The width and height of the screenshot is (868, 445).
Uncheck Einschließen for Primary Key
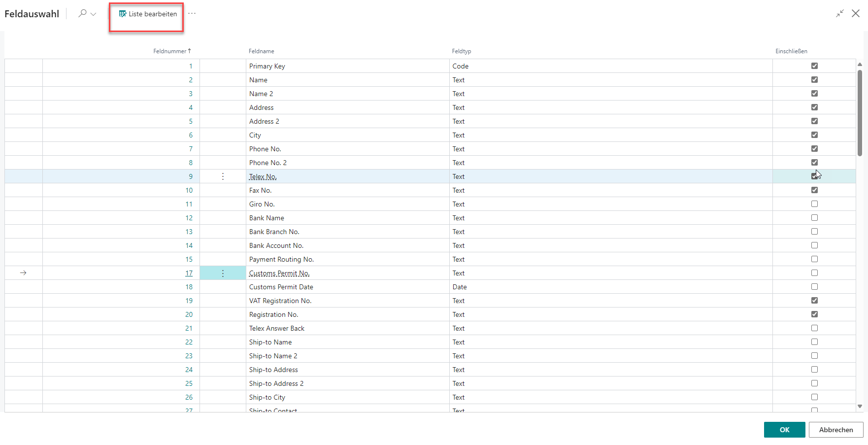pyautogui.click(x=814, y=66)
